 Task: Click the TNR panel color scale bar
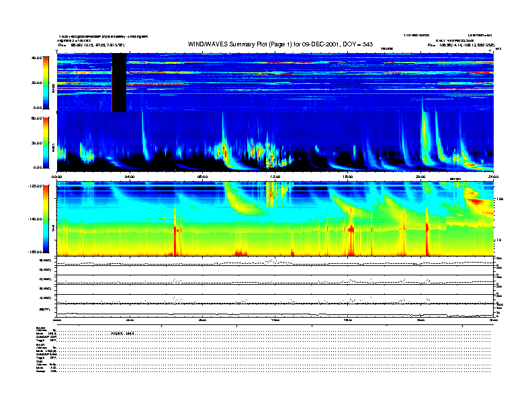pyautogui.click(x=45, y=219)
